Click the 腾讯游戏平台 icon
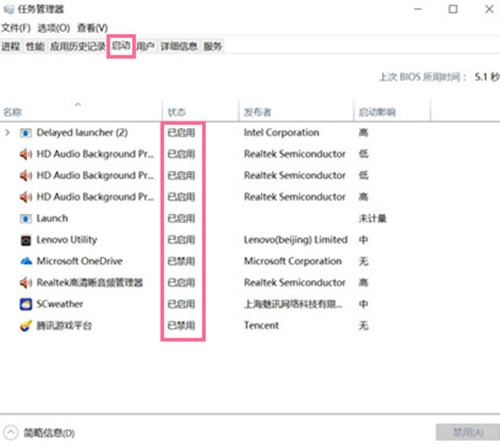The width and height of the screenshot is (500, 447). point(26,326)
